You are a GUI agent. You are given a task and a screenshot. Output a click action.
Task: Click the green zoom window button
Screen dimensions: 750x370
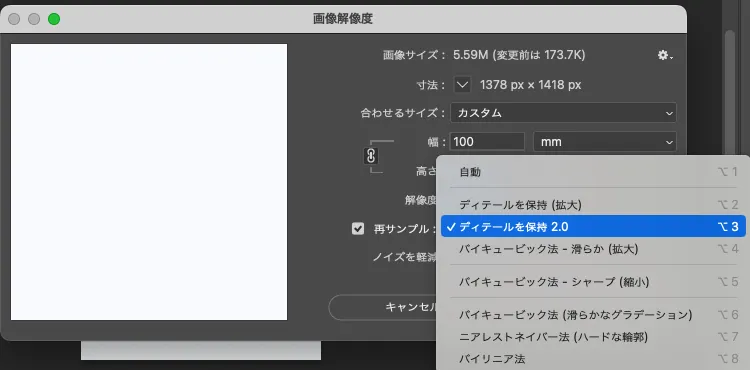(54, 19)
